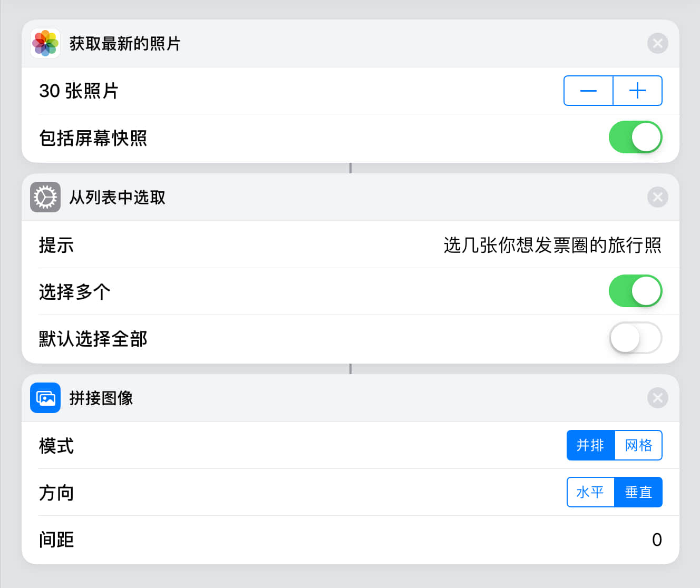Disable the 选择多个 switch
Screen dimensions: 700x588
pyautogui.click(x=635, y=291)
